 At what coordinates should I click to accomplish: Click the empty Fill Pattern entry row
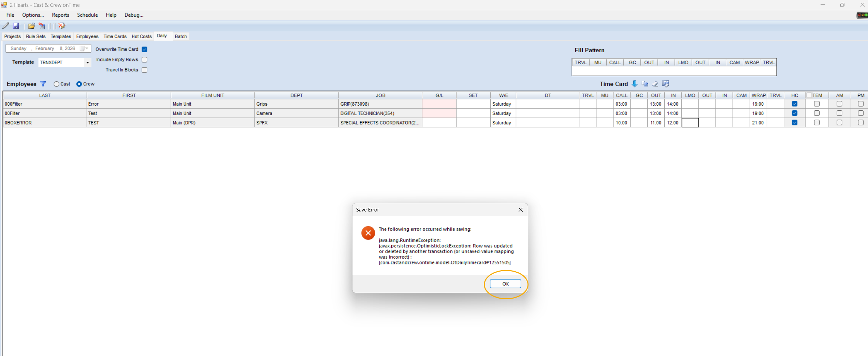[x=674, y=71]
